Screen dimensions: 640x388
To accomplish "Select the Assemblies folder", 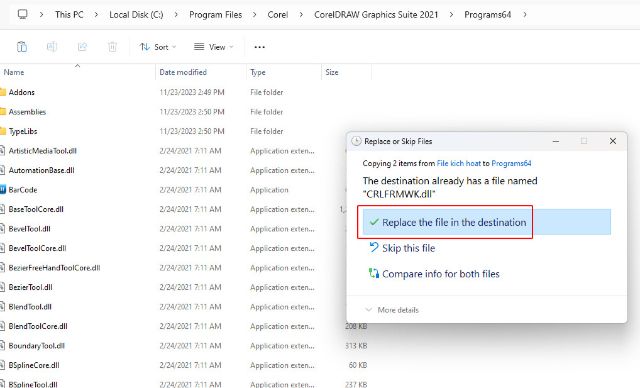I will click(27, 112).
